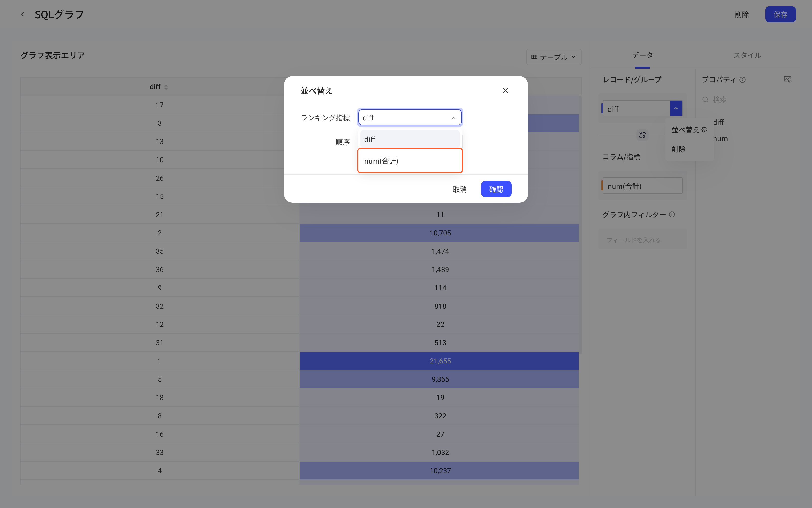Viewport: 812px width, 508px height.
Task: Click the 保存 button at top right
Action: [780, 14]
